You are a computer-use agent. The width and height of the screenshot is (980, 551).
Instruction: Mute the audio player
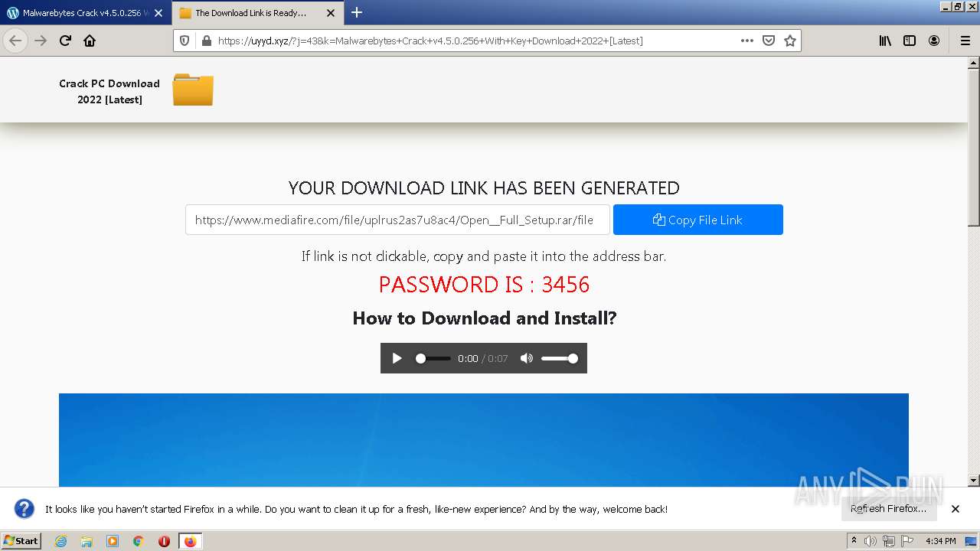tap(527, 358)
